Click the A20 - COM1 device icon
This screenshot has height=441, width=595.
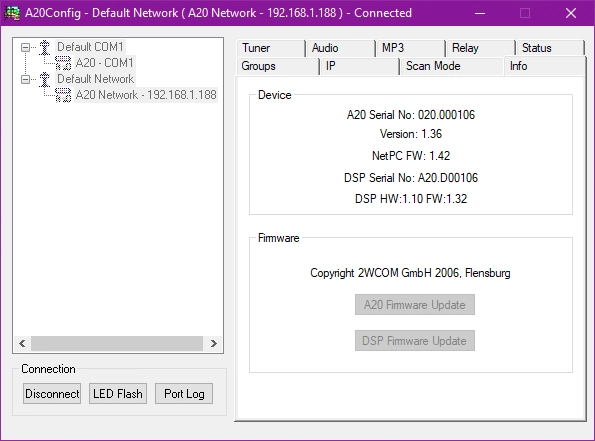(x=63, y=63)
